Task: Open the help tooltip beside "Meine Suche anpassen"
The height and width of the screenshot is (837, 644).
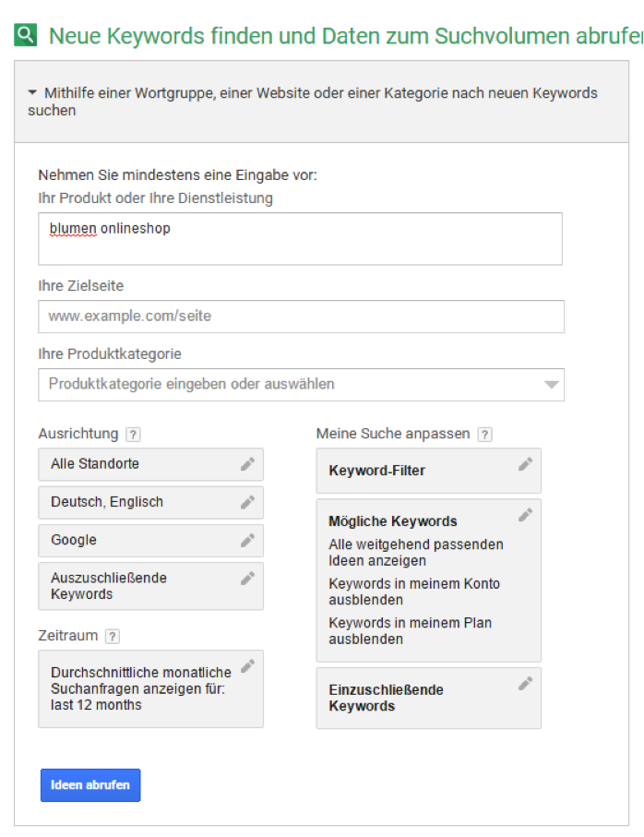Action: pyautogui.click(x=484, y=434)
